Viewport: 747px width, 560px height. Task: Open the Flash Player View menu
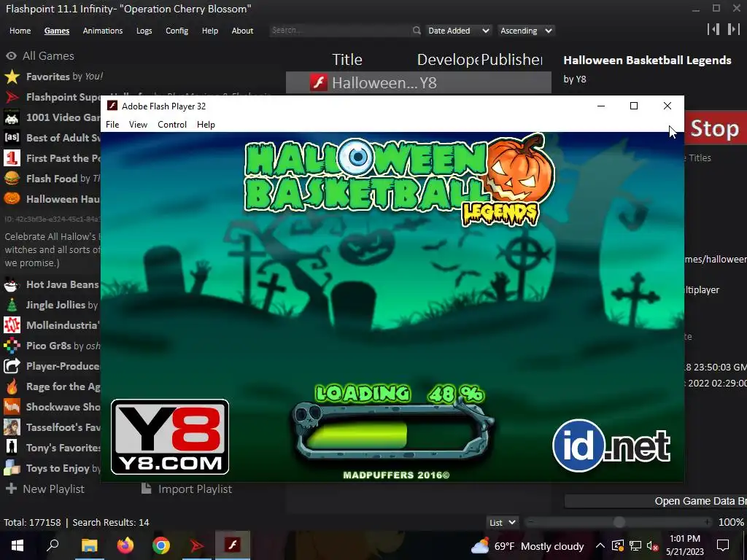pyautogui.click(x=138, y=124)
